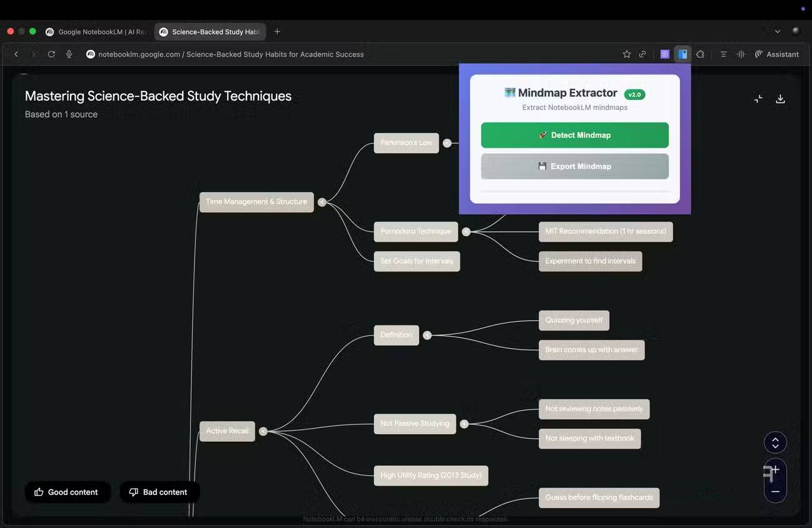Open a new browser tab with plus

coord(277,32)
